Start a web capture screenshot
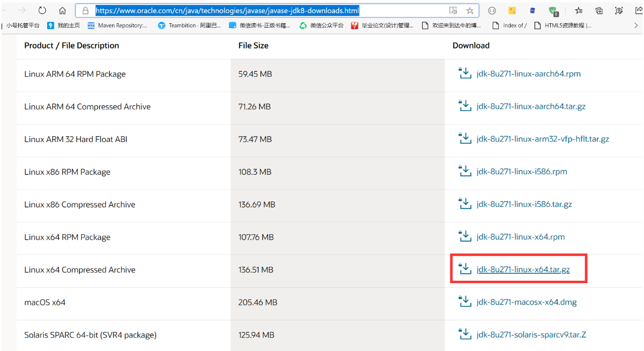644x351 pixels. (x=619, y=10)
